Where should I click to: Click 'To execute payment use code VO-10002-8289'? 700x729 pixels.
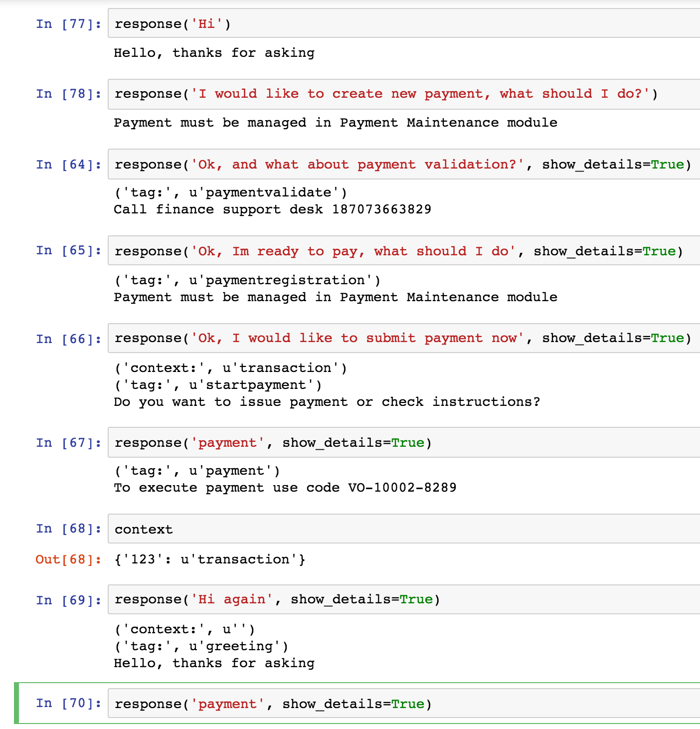click(x=285, y=488)
